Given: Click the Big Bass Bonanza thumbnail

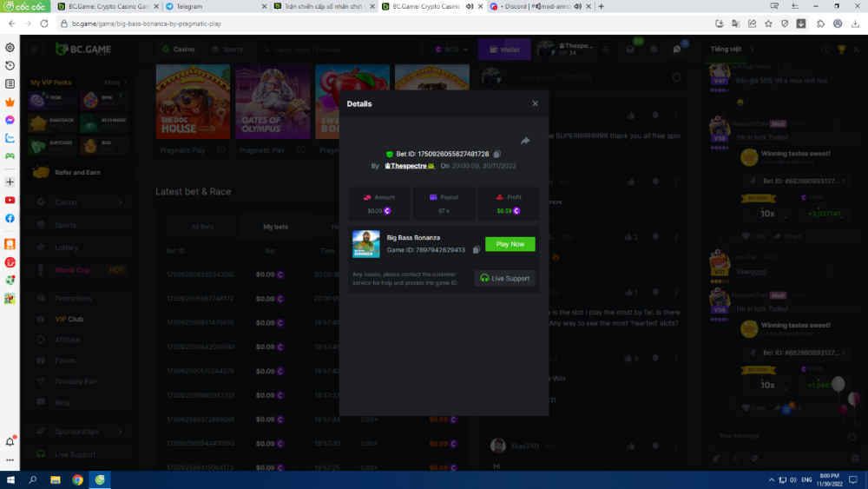Looking at the screenshot, I should [x=365, y=244].
